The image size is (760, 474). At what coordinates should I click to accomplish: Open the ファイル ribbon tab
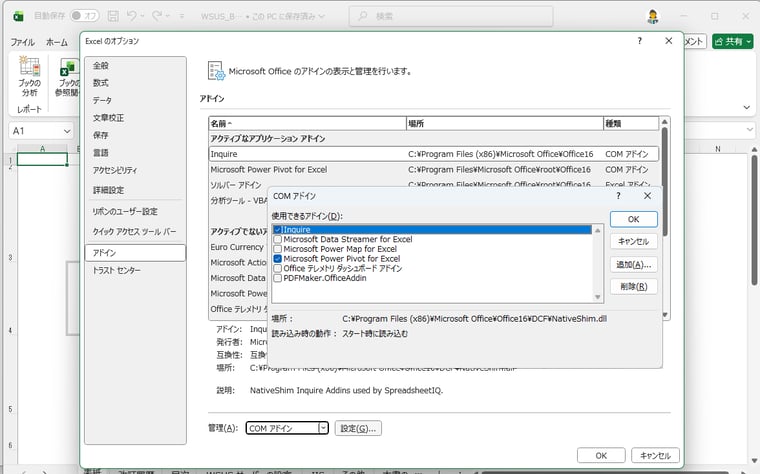point(22,42)
